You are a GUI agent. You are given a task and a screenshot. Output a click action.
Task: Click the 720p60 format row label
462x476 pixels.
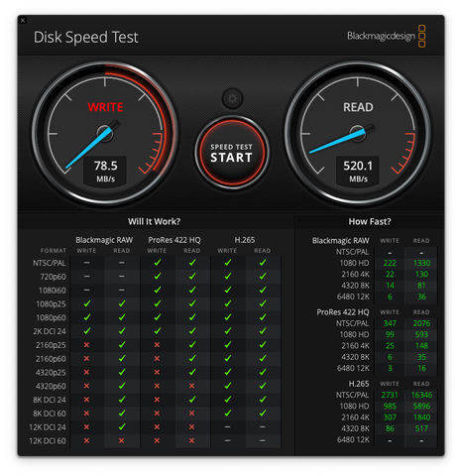[53, 277]
